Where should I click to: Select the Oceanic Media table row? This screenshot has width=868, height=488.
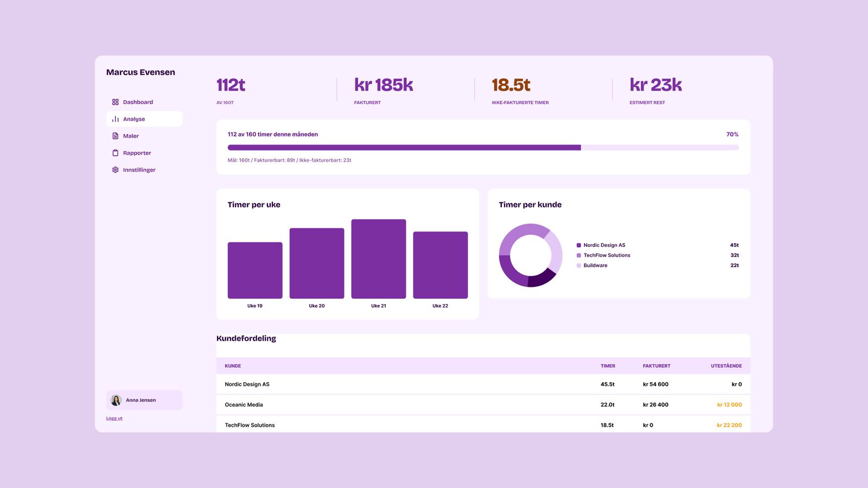[483, 405]
